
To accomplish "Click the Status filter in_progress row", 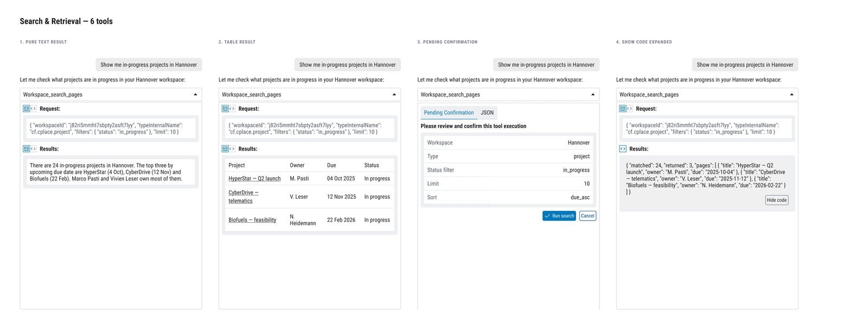I will pos(508,170).
